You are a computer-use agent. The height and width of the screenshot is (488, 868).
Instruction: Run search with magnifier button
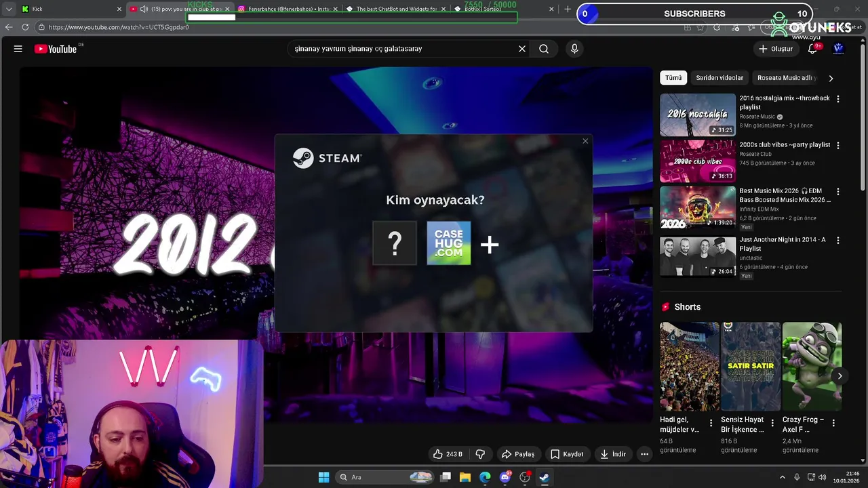544,49
